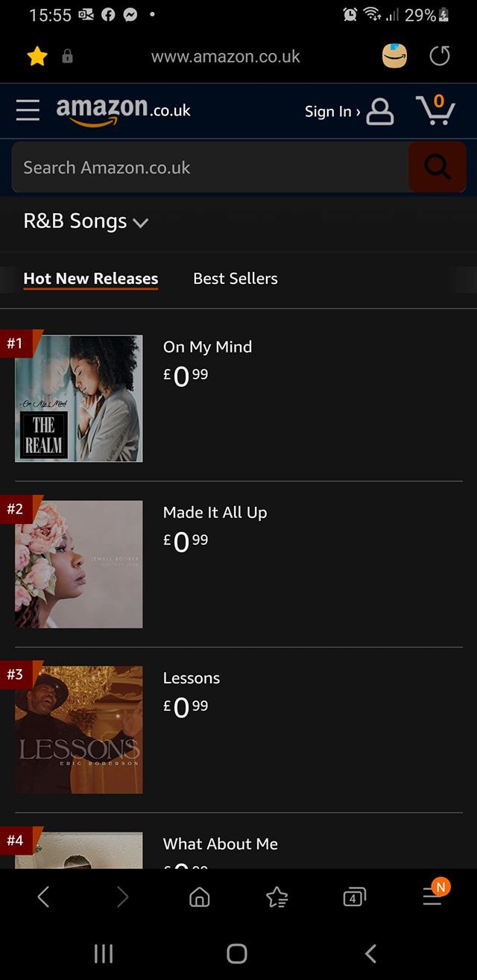The height and width of the screenshot is (980, 477).
Task: Go to browser home page icon
Action: click(200, 897)
